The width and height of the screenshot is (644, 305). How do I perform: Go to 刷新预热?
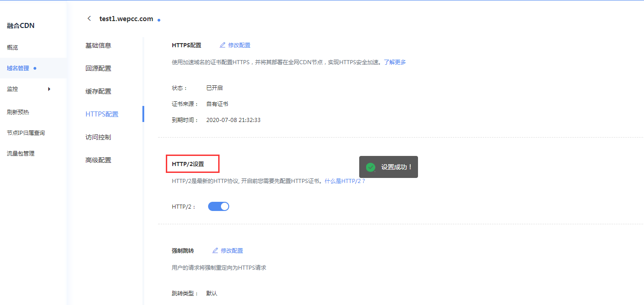coord(18,112)
